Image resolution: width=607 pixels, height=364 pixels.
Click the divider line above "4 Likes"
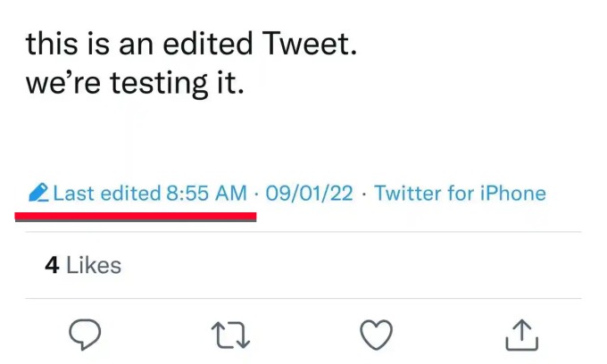[x=303, y=232]
